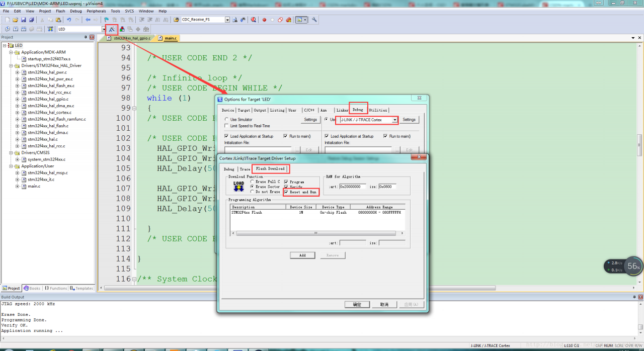Click the Insert Breakpoint red dot icon

coord(264,20)
